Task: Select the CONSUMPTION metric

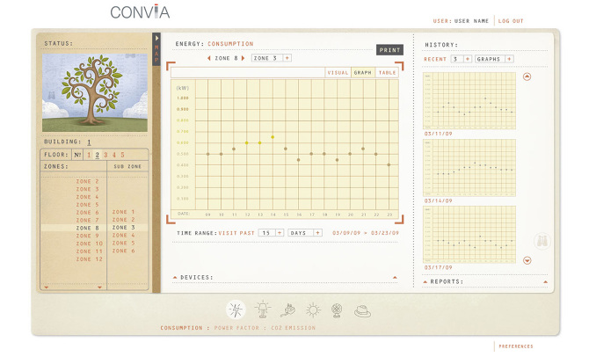Action: click(181, 328)
